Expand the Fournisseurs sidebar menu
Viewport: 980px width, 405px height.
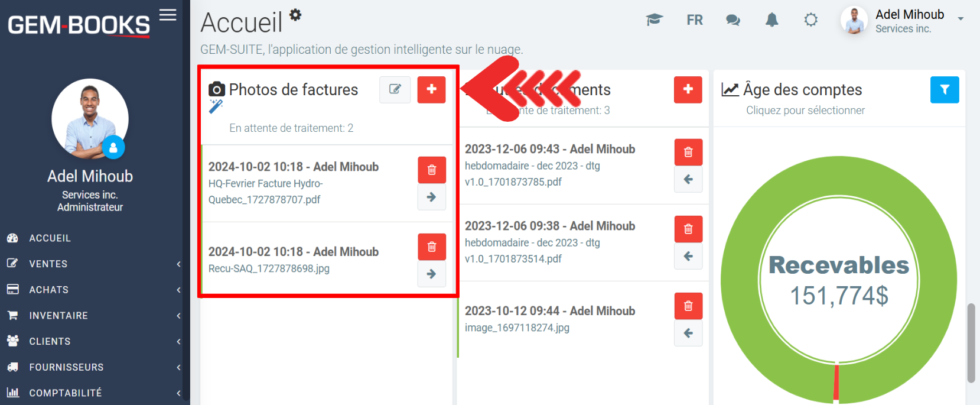coord(66,367)
